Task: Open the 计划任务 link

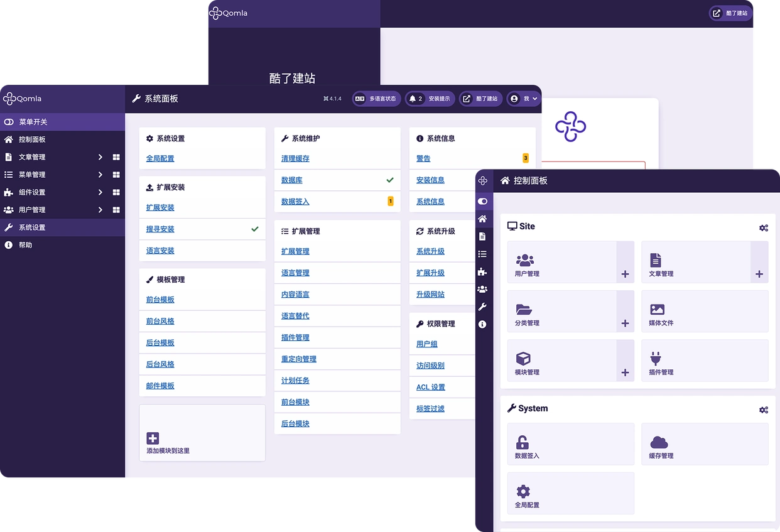Action: pos(295,381)
